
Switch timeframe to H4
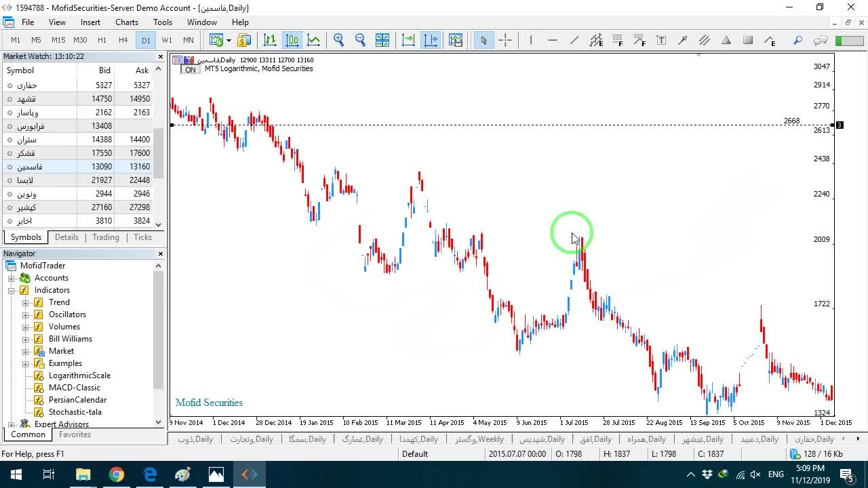pos(123,40)
